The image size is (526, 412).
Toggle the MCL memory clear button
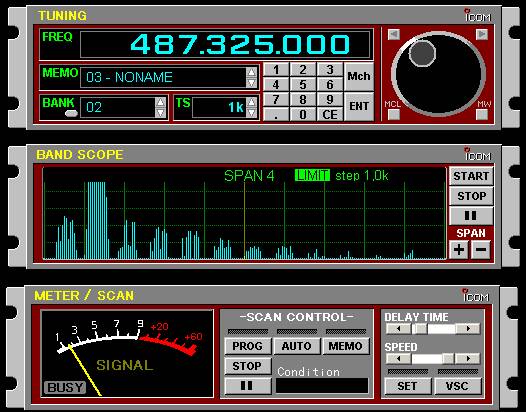coord(393,114)
